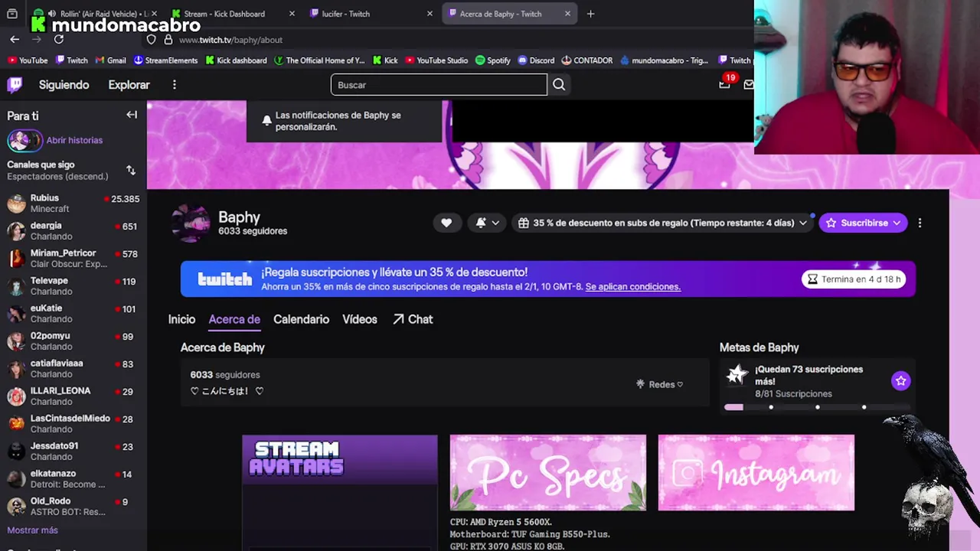Open the Chat popout tab
The image size is (980, 551).
(x=413, y=319)
